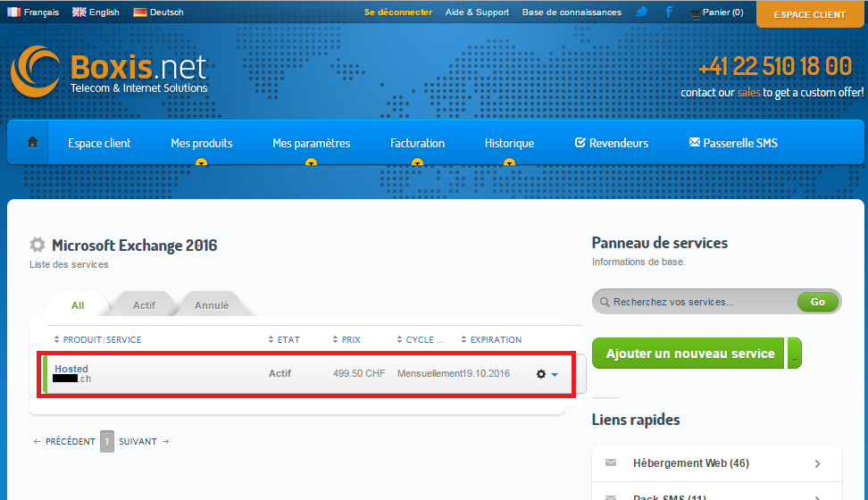Click envelope icon next to Hébergement Web
This screenshot has width=868, height=500.
coord(611,462)
